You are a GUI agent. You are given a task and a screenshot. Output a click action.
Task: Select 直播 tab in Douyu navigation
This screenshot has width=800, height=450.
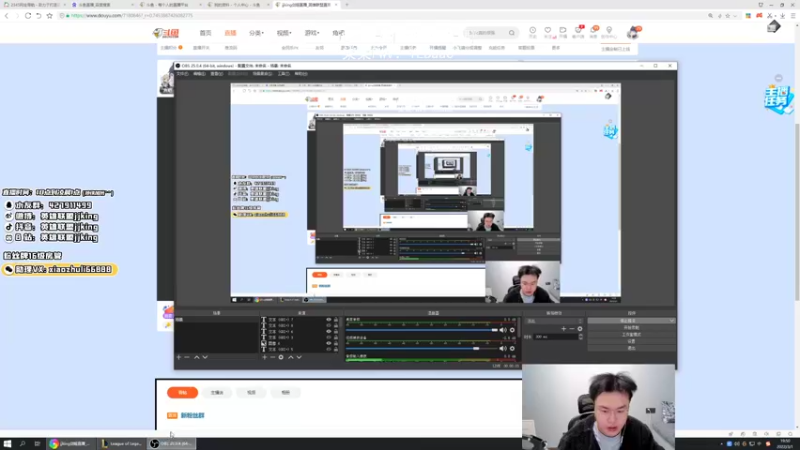click(x=230, y=33)
